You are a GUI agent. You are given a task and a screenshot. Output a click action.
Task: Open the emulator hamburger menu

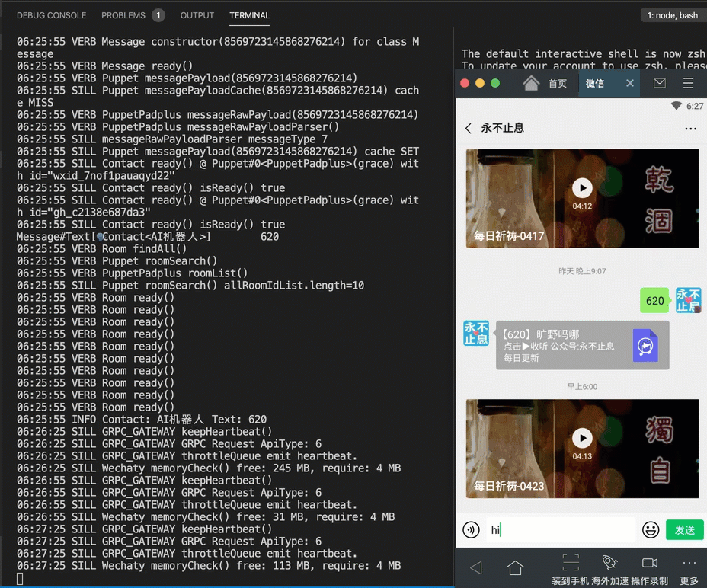688,83
